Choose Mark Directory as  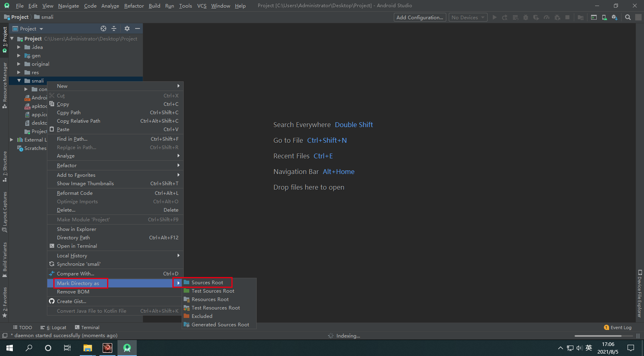click(115, 283)
